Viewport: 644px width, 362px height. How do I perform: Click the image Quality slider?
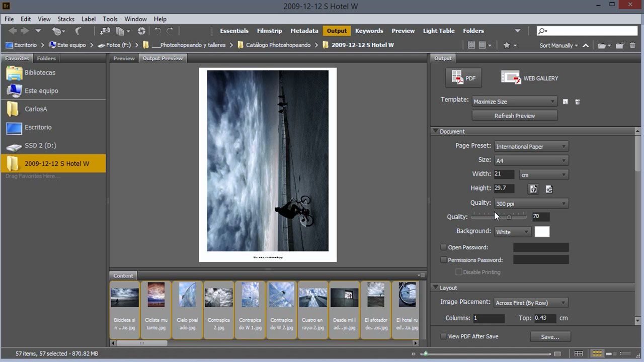498,217
